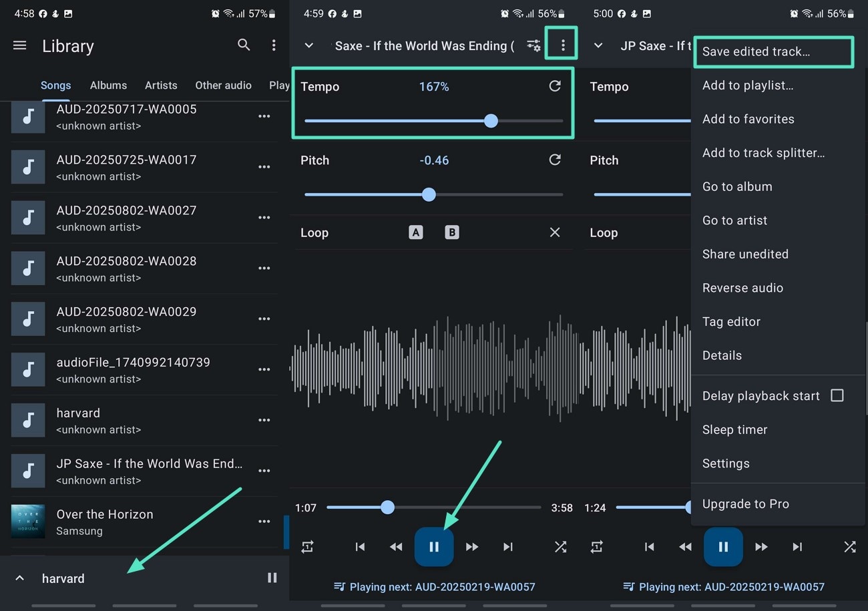
Task: Reset Pitch in middle player
Action: point(555,160)
